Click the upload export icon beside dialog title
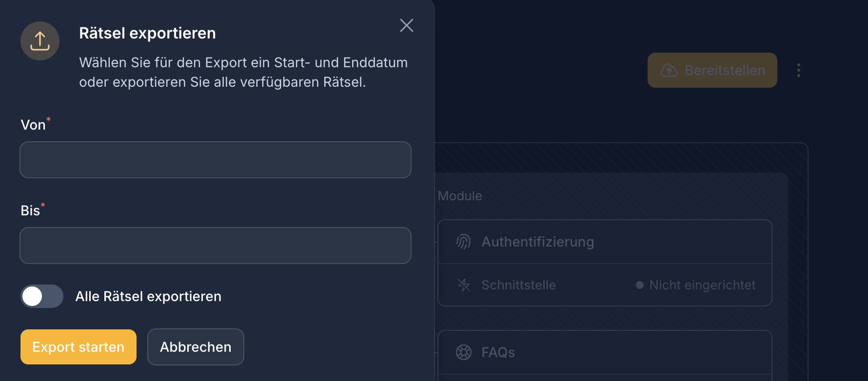Screen dimensions: 868x381 click(39, 41)
